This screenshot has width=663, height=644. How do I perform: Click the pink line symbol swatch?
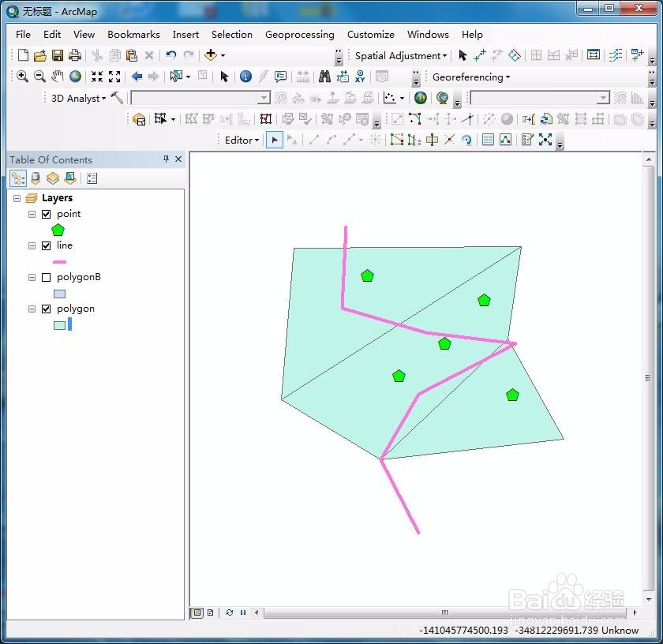[60, 262]
